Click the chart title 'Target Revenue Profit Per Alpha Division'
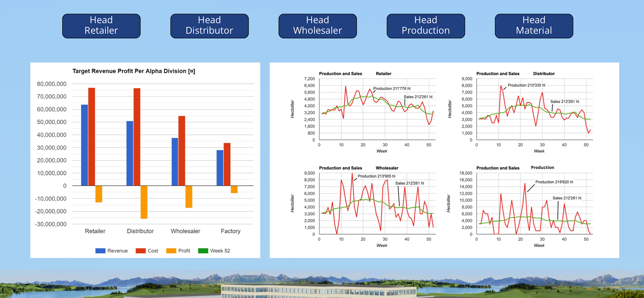This screenshot has width=644, height=298. pos(134,71)
